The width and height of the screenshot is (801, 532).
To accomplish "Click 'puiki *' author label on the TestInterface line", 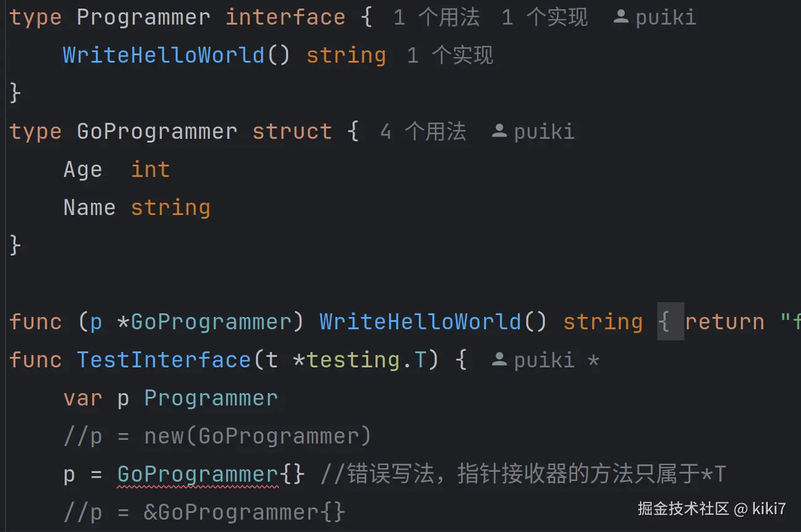I will coord(557,360).
